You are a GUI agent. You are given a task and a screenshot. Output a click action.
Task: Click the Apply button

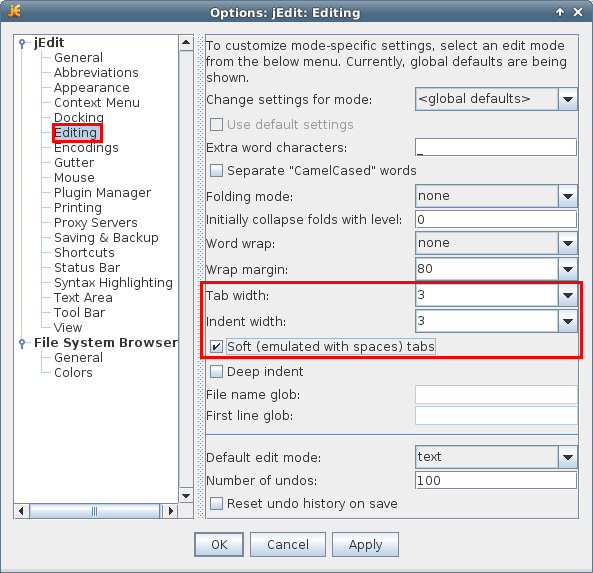coord(365,544)
